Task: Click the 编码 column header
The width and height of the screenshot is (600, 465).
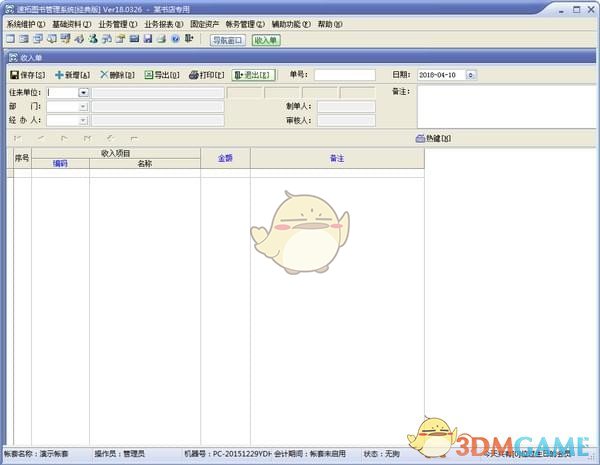Action: [60, 163]
